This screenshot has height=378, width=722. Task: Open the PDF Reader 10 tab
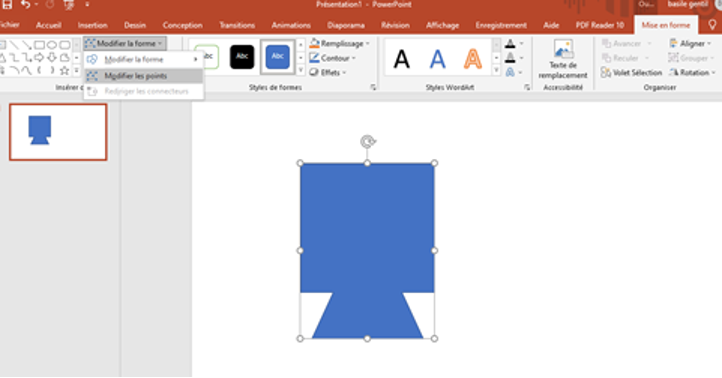click(x=600, y=25)
